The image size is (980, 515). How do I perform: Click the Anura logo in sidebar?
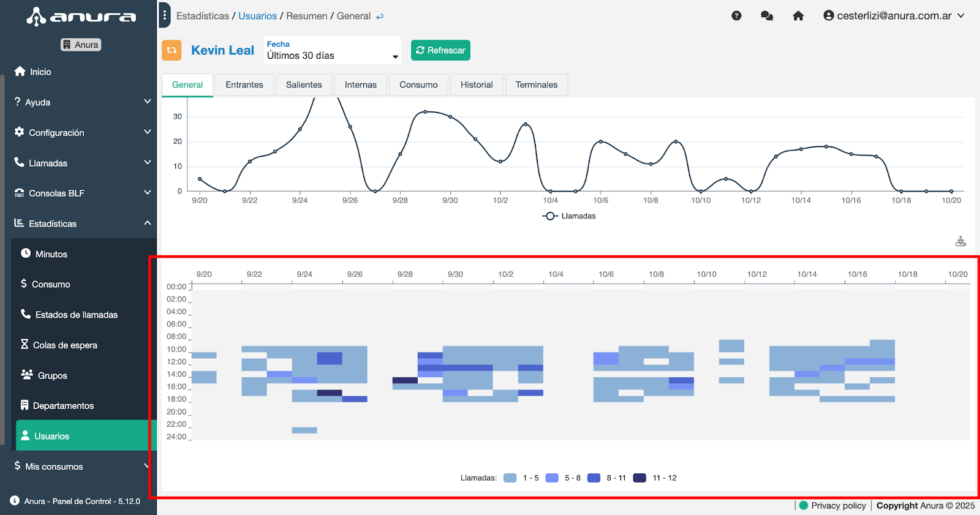click(x=81, y=17)
